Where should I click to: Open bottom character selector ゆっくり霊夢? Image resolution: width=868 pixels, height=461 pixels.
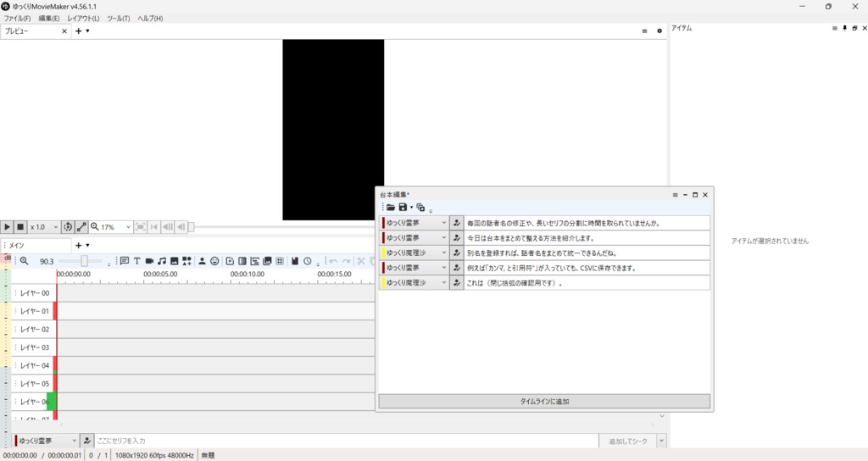[46, 441]
